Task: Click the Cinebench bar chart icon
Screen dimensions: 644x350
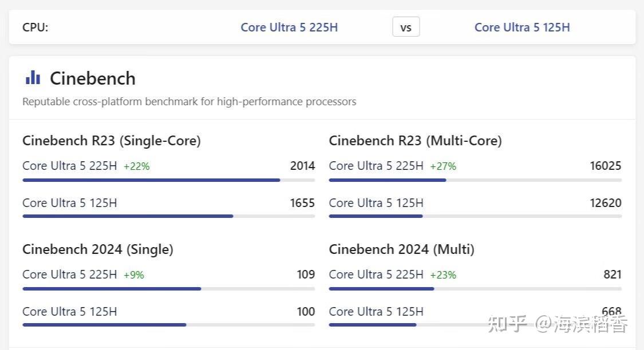Action: pos(33,78)
